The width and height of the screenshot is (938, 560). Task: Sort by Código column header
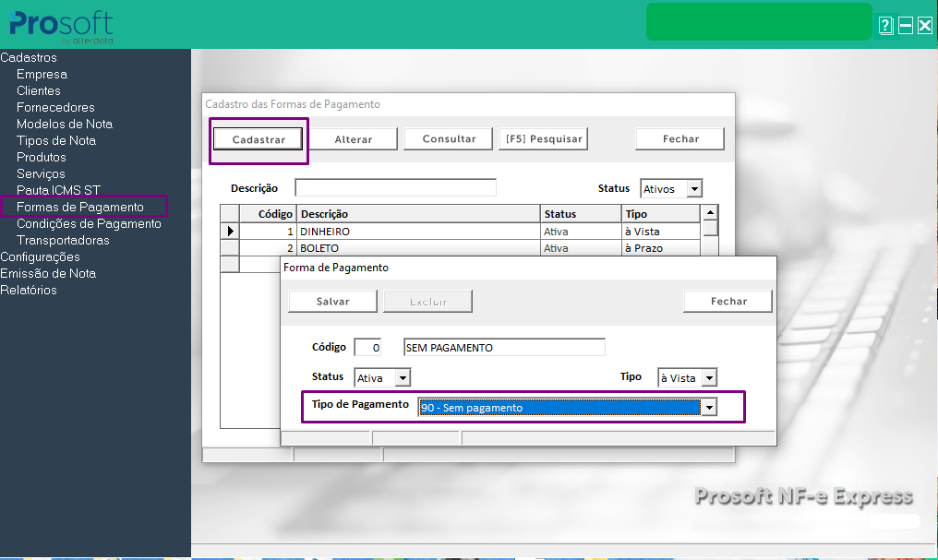click(x=268, y=213)
